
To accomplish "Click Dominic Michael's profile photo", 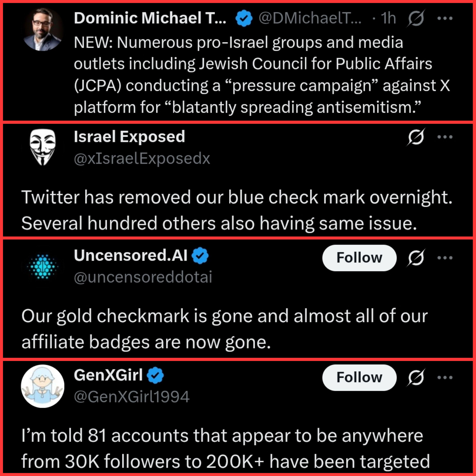I will pyautogui.click(x=42, y=30).
